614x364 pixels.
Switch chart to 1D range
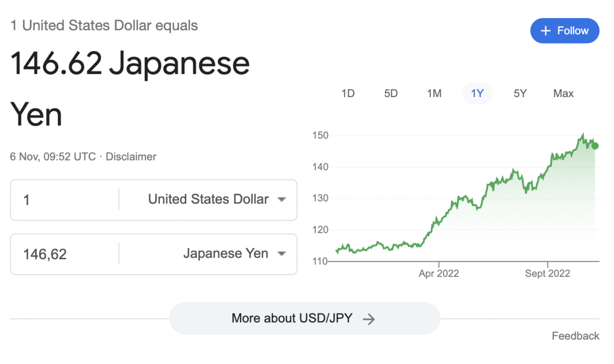(348, 94)
